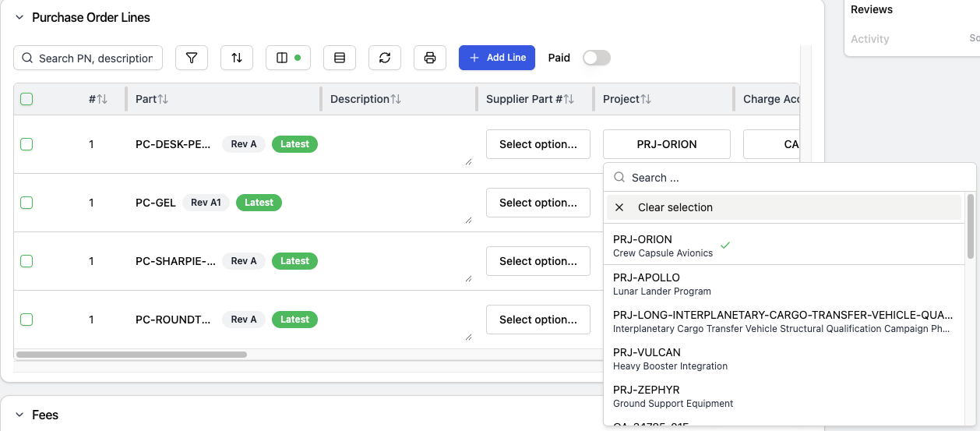Change row density with the rows icon
Viewport: 980px width, 431px height.
[340, 58]
